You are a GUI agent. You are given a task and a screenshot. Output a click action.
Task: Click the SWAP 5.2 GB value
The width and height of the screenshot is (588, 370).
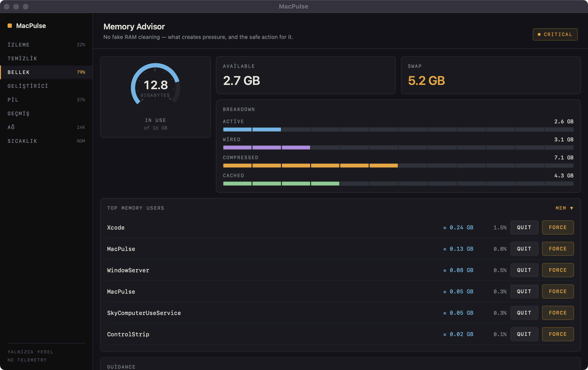426,81
